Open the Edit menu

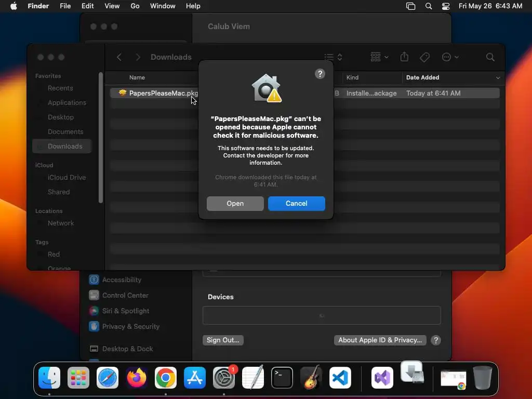[87, 6]
